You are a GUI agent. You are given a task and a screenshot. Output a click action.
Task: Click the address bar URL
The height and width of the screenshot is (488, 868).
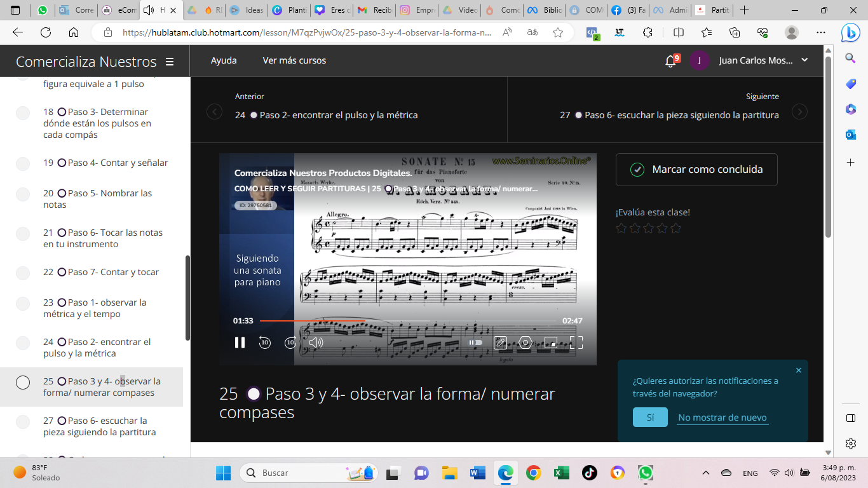pos(306,32)
